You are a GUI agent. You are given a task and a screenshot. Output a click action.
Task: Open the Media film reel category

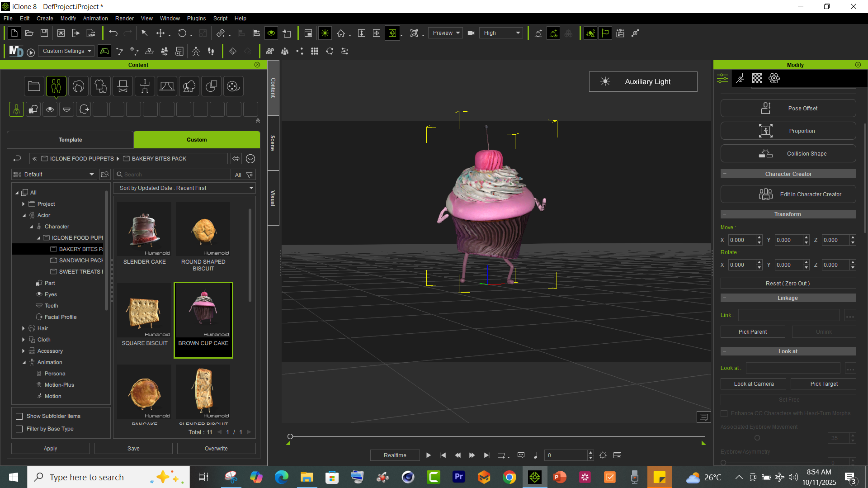tap(233, 86)
